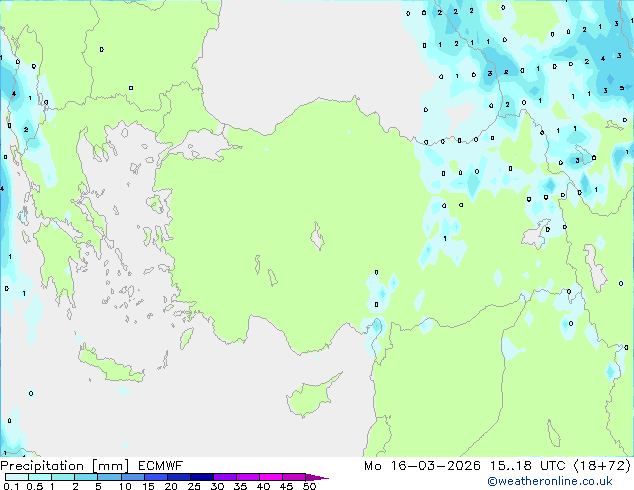
Task: Click the 'Precipitation' title word
Action: point(42,466)
